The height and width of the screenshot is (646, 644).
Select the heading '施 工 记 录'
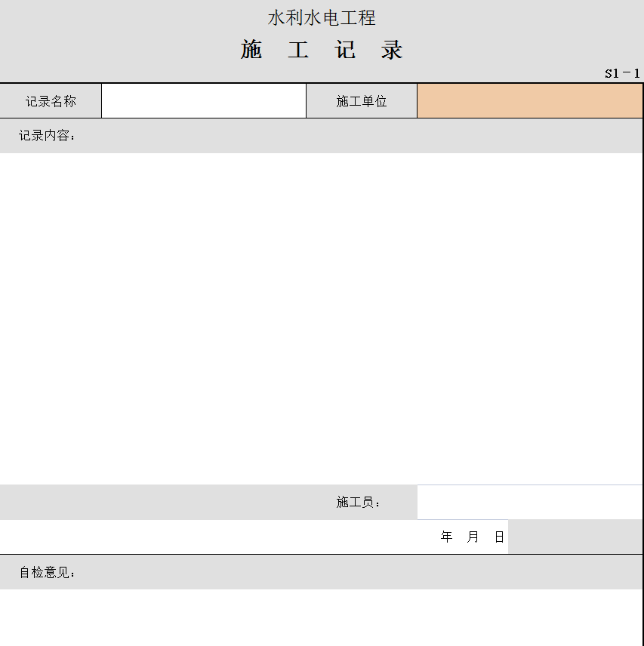click(322, 50)
